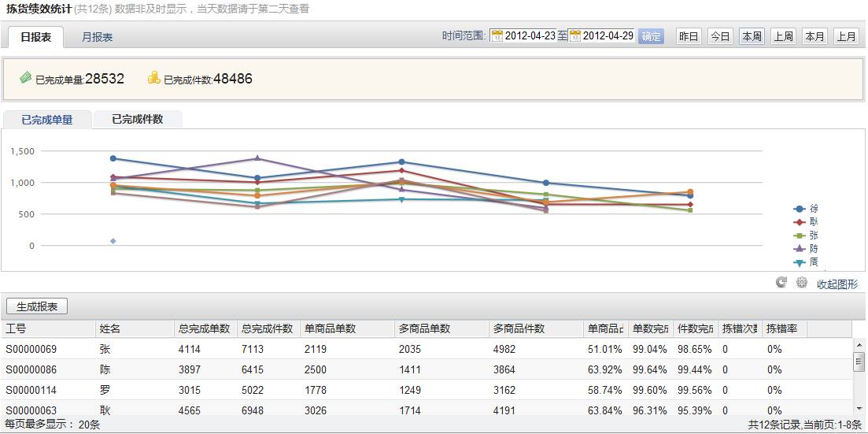This screenshot has height=434, width=868.
Task: Click the chart refresh icon
Action: [x=781, y=283]
